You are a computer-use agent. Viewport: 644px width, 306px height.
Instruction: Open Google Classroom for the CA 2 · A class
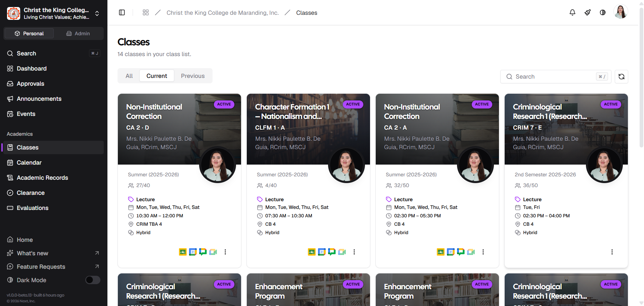(441, 252)
